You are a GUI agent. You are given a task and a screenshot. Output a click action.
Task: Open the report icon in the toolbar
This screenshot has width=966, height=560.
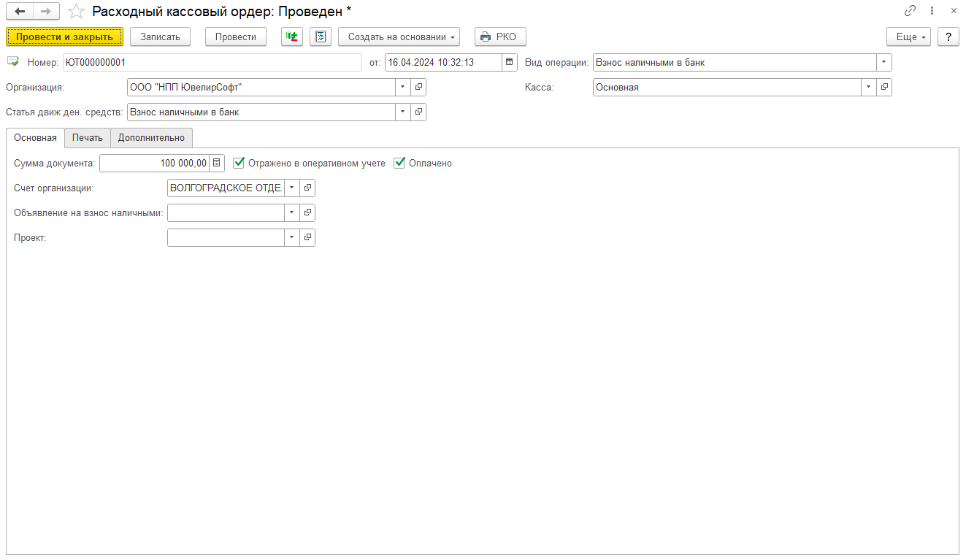[x=321, y=37]
